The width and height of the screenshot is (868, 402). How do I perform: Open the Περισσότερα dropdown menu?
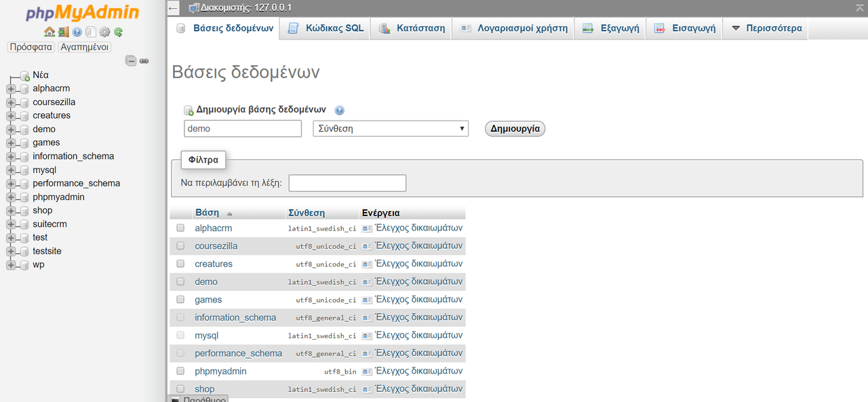click(x=766, y=28)
